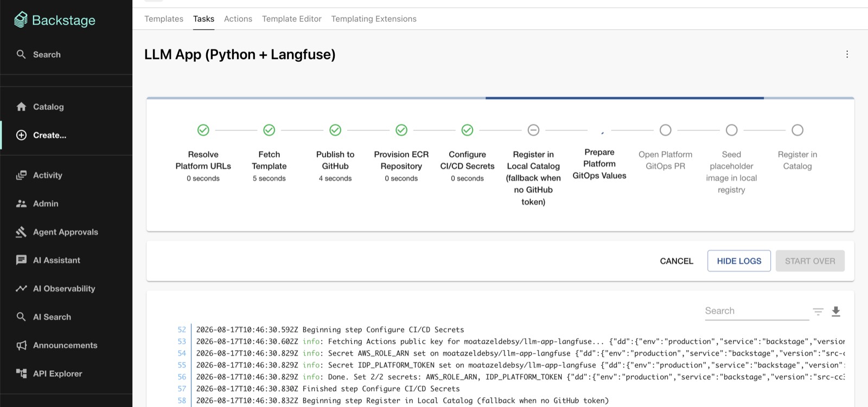868x407 pixels.
Task: Click the skipped Register in Local Catalog icon
Action: [x=533, y=130]
